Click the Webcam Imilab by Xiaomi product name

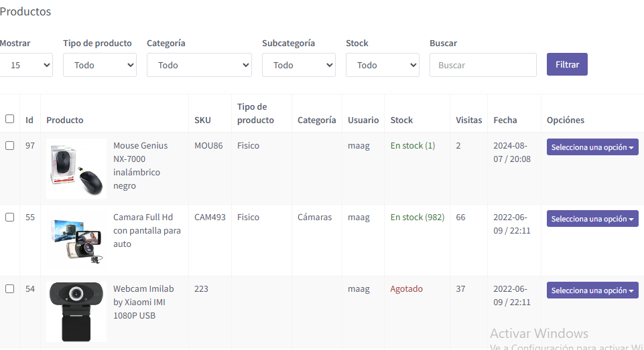click(x=143, y=302)
